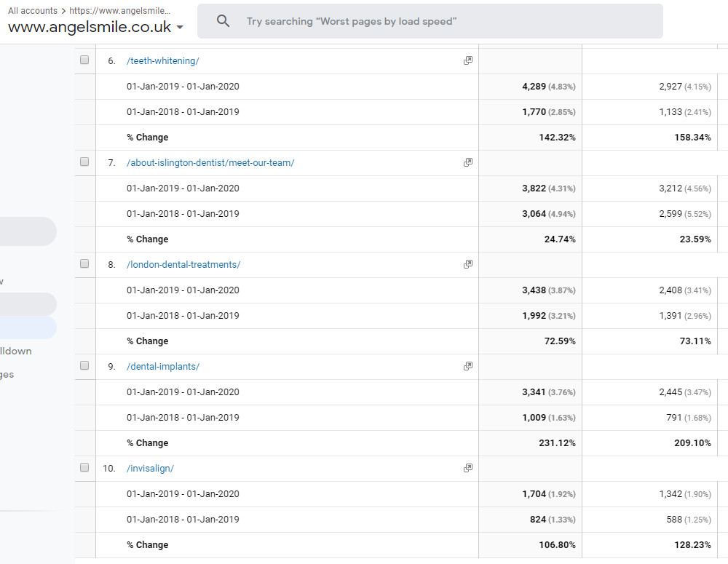The image size is (728, 564).
Task: Check the checkbox beside /london-dental-treatments/
Action: [84, 264]
